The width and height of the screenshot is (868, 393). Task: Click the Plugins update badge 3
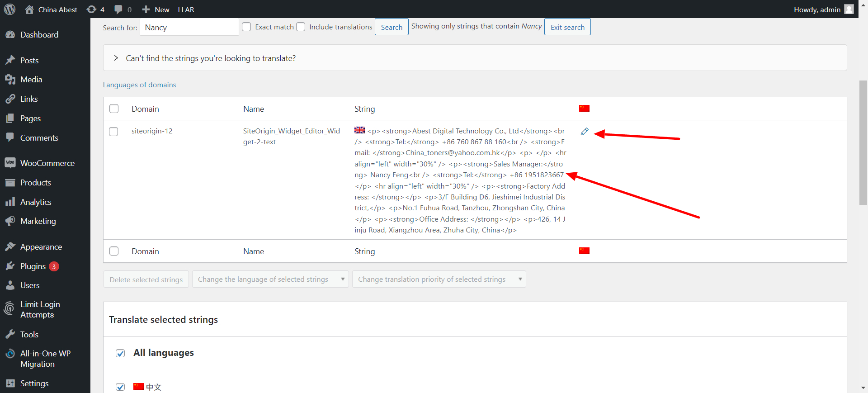[54, 266]
